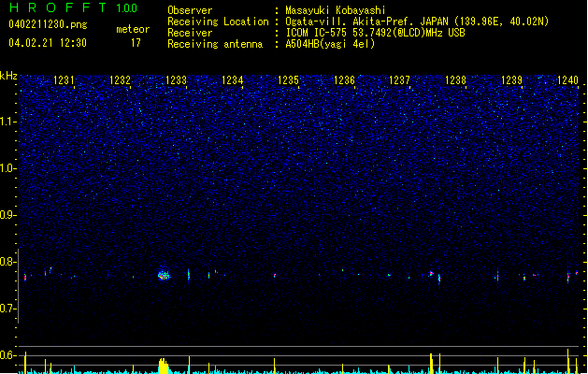
Task: Click the 1237 time marker
Action: tap(399, 79)
